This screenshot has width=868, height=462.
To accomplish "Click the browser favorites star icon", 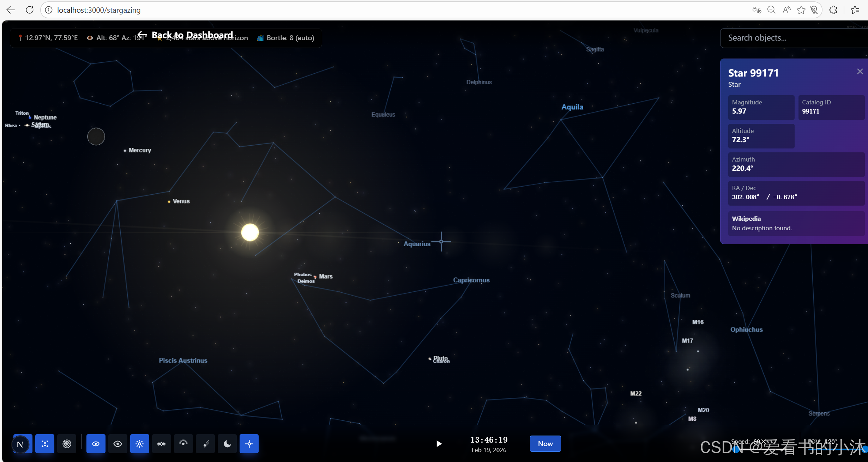I will tap(801, 10).
